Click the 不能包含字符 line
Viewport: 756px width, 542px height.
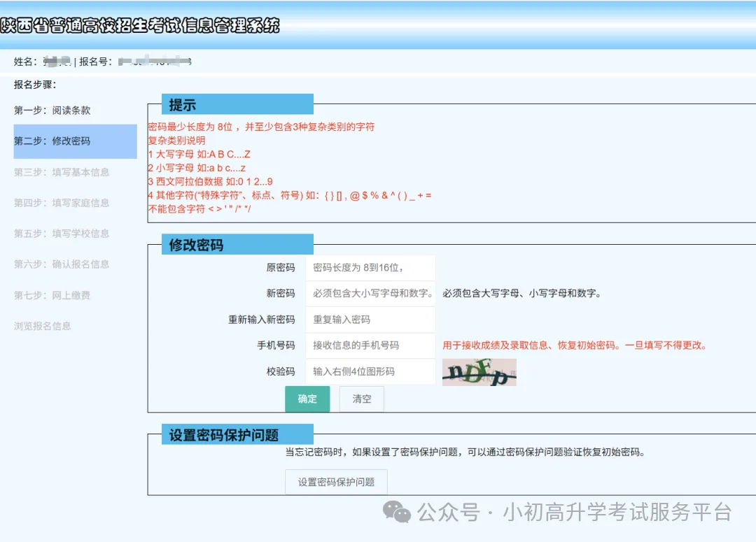tap(199, 208)
